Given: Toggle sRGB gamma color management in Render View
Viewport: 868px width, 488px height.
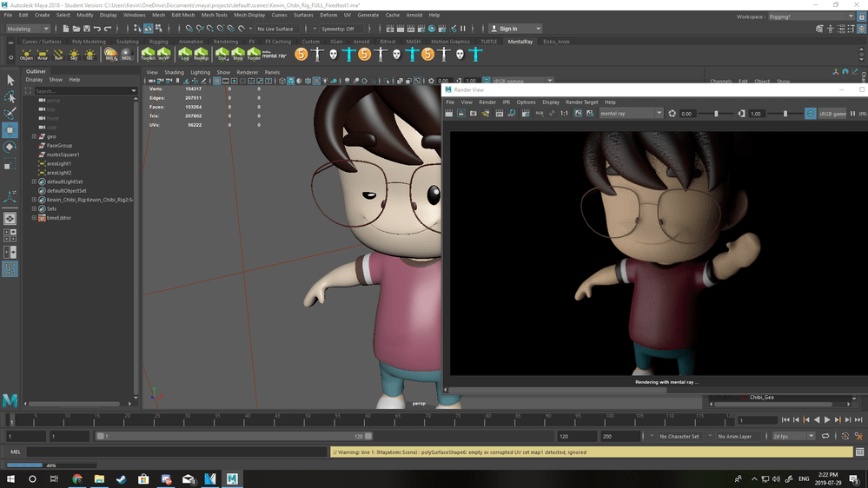Looking at the screenshot, I should click(x=810, y=114).
